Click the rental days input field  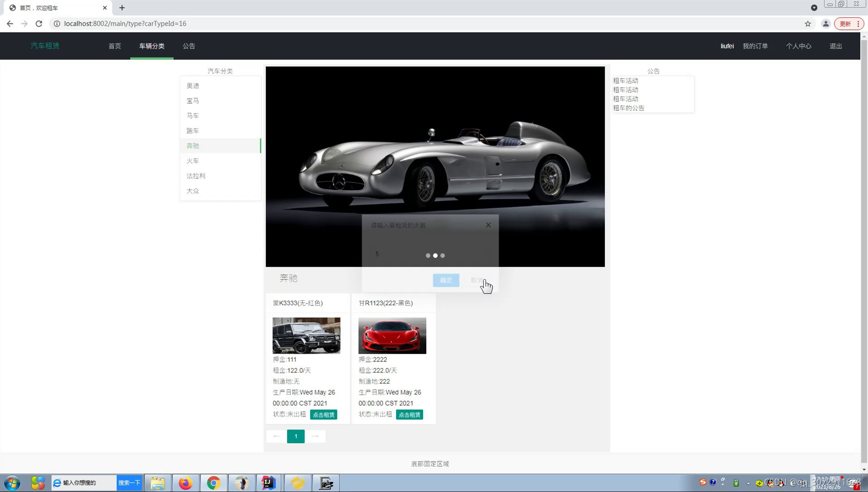[x=430, y=254]
